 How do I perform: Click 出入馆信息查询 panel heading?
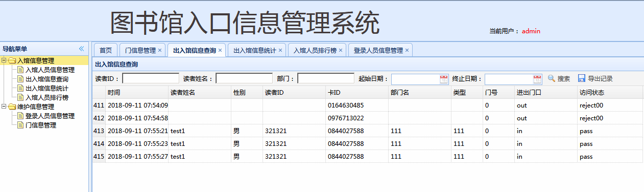[117, 65]
